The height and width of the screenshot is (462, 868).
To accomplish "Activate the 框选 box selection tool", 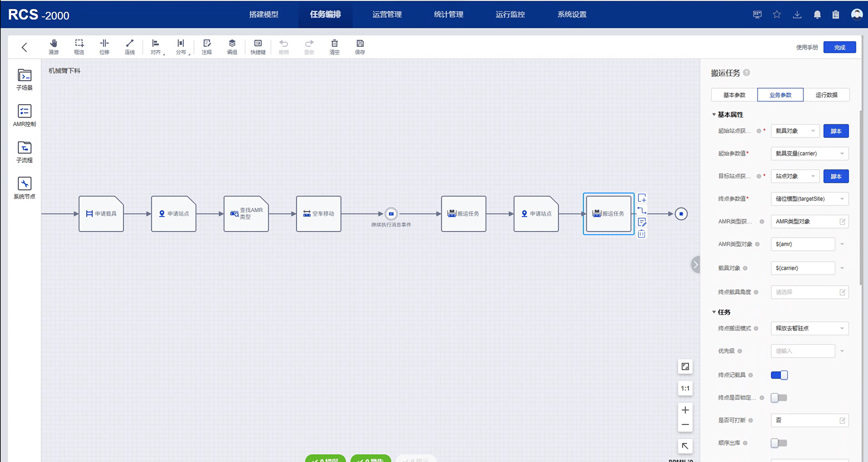I will pos(79,47).
